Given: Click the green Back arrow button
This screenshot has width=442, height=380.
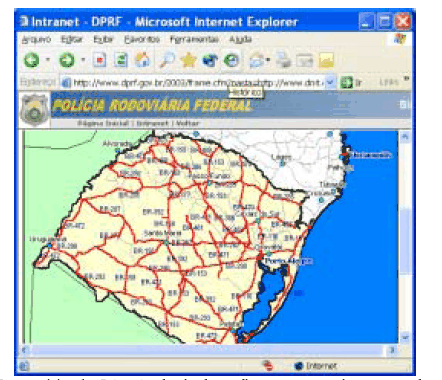Looking at the screenshot, I should 32,60.
